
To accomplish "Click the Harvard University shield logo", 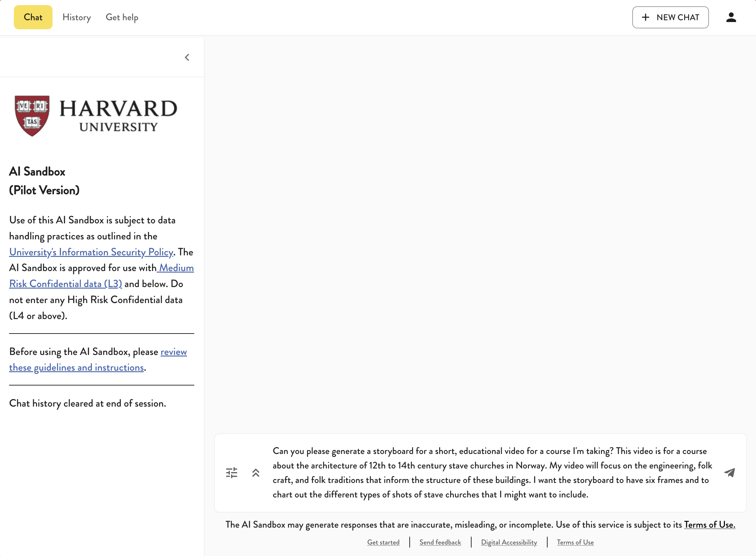I will 32,115.
